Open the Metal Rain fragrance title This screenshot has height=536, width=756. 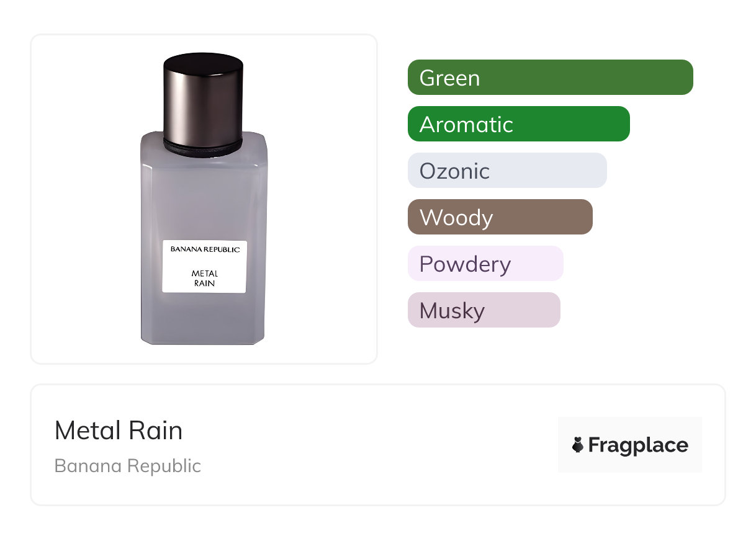click(119, 431)
